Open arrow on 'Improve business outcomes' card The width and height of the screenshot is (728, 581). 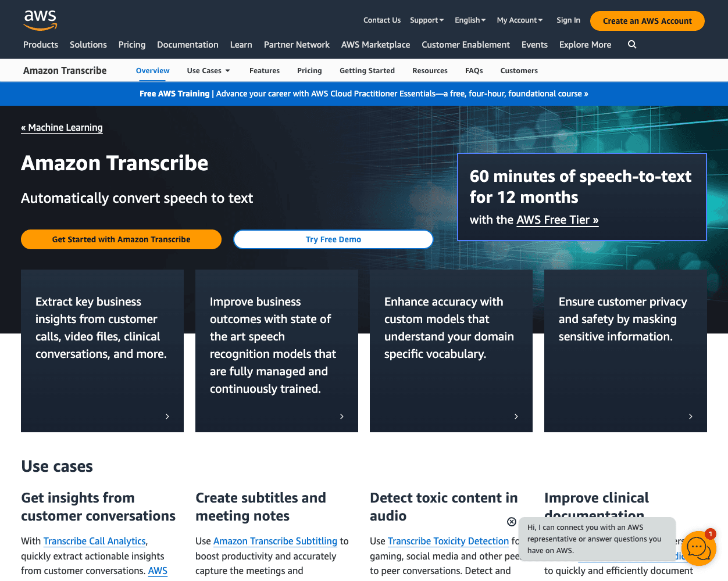click(342, 417)
